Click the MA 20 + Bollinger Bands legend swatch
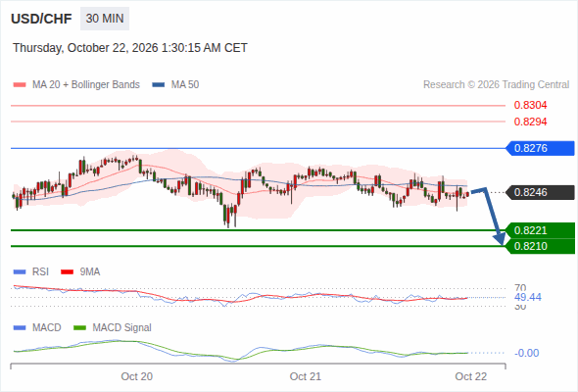This screenshot has height=392, width=578. (20, 85)
